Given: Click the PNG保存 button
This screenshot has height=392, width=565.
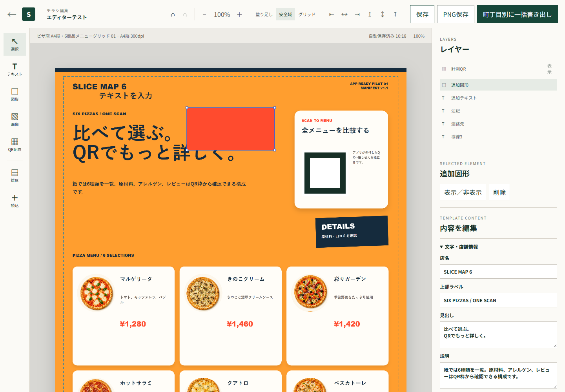Looking at the screenshot, I should pyautogui.click(x=456, y=15).
